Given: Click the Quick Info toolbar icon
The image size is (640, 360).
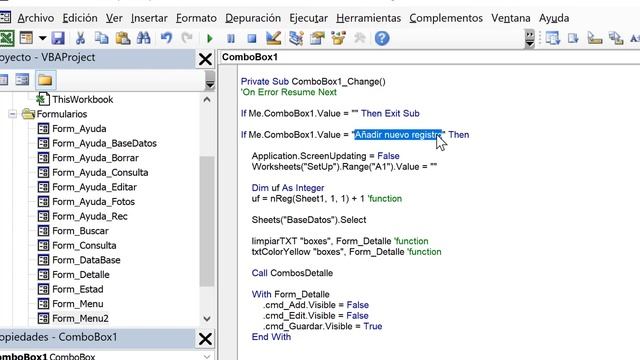Looking at the screenshot, I should click(595, 38).
